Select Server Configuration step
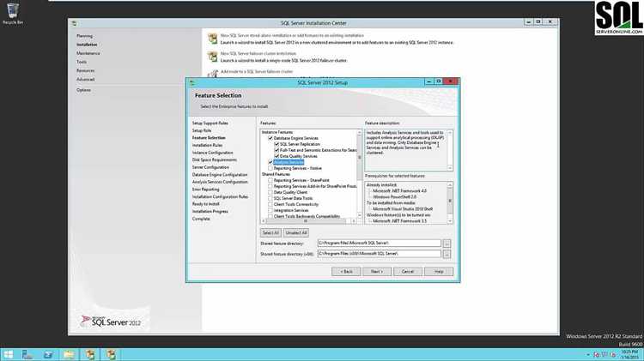 [x=210, y=167]
